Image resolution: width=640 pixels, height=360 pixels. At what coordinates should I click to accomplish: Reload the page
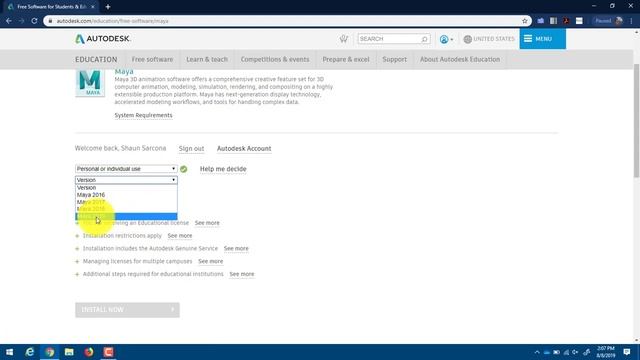pyautogui.click(x=34, y=21)
